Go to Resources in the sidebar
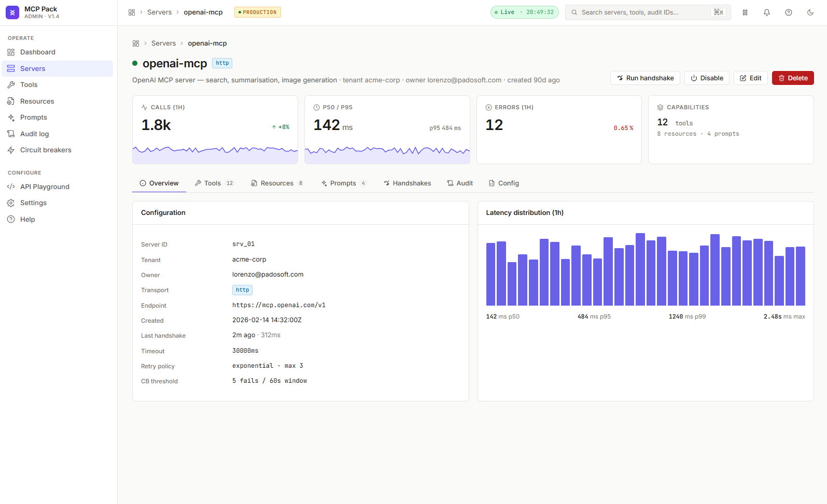Viewport: 827px width, 504px height. 58,101
